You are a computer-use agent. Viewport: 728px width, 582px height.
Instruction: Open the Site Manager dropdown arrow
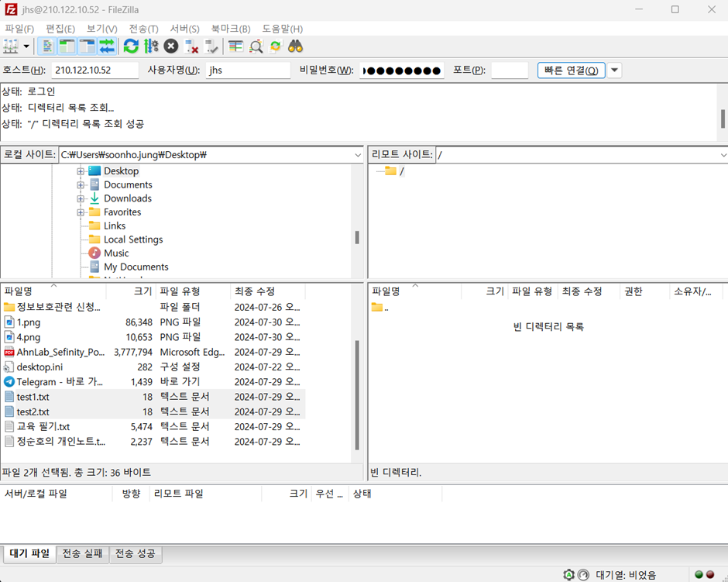coord(27,46)
